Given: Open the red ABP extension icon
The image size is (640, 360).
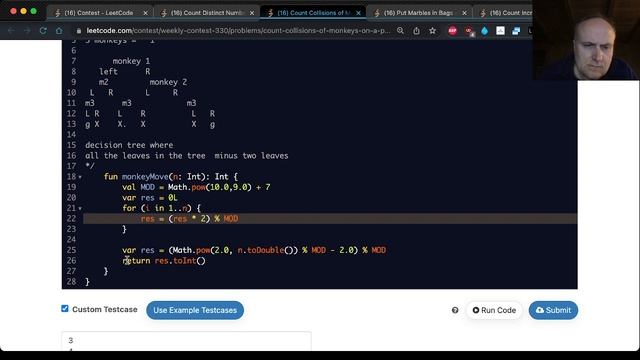Looking at the screenshot, I should pyautogui.click(x=452, y=31).
